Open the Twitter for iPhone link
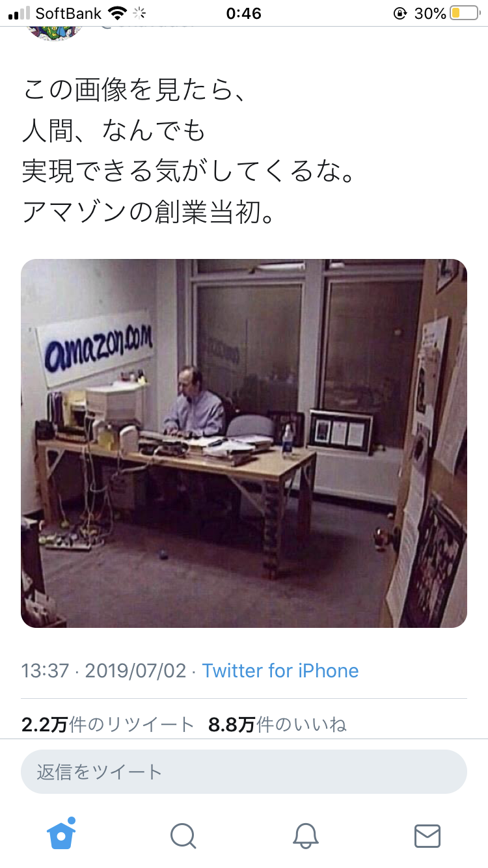488x868 pixels. [280, 671]
